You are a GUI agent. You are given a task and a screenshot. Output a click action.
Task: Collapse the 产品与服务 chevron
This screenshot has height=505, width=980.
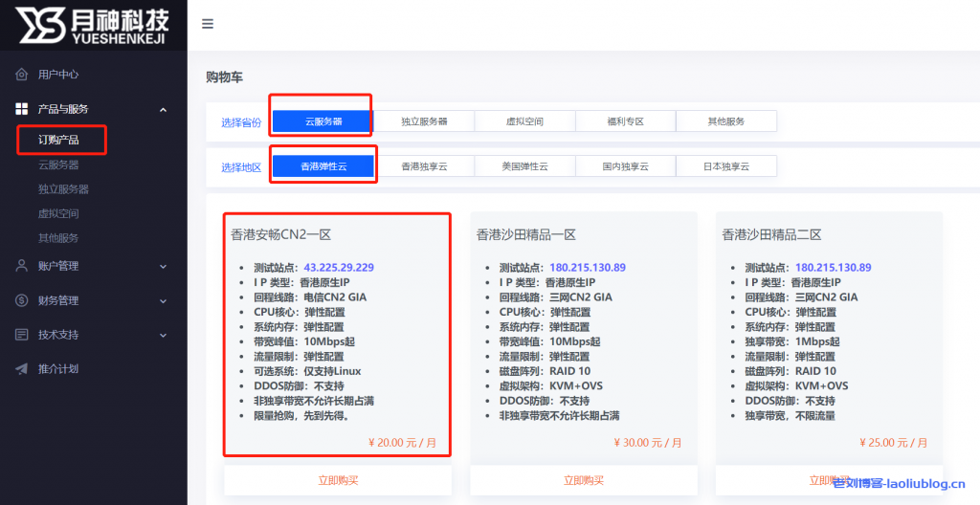click(x=163, y=110)
